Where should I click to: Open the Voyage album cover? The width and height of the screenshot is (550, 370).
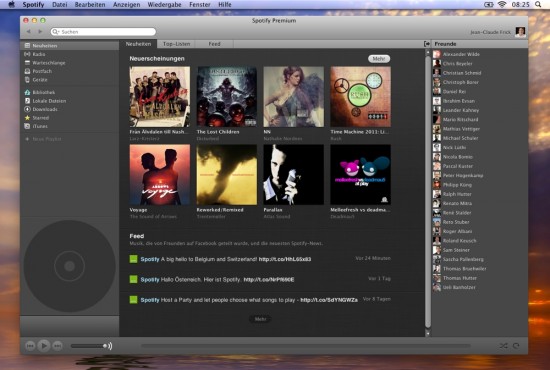coord(160,175)
